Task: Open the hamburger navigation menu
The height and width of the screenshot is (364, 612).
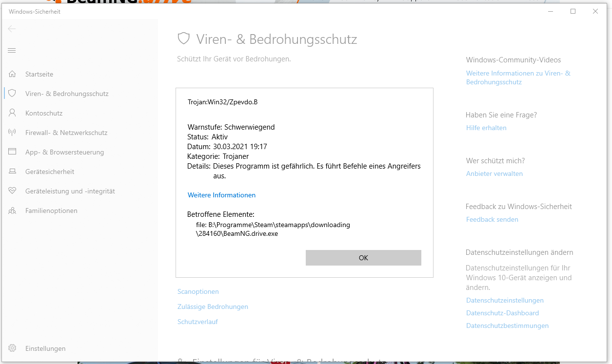Action: 12,50
